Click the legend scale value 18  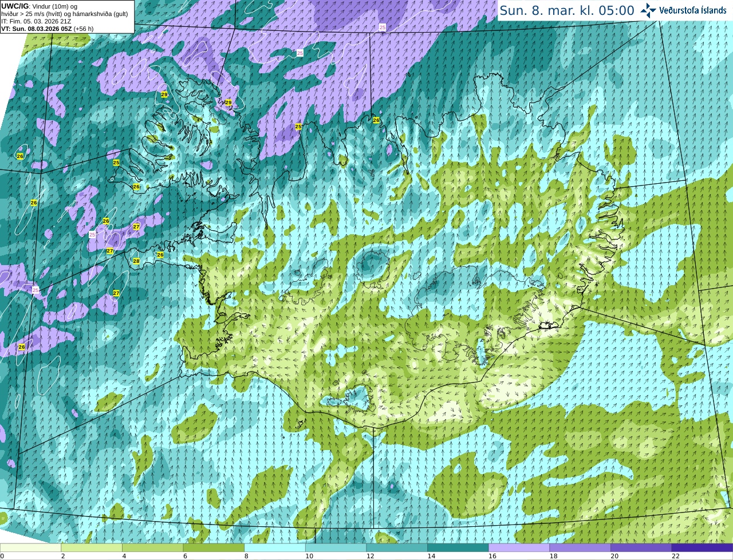[x=553, y=556]
